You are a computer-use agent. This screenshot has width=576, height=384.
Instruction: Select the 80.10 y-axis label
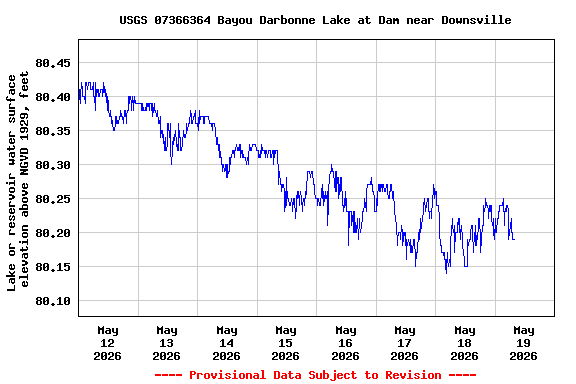(x=53, y=301)
